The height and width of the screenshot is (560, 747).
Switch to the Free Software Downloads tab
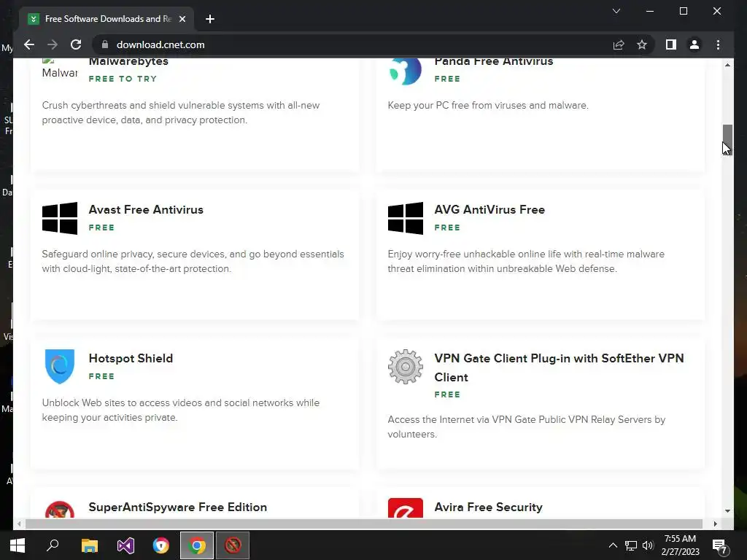tap(107, 19)
